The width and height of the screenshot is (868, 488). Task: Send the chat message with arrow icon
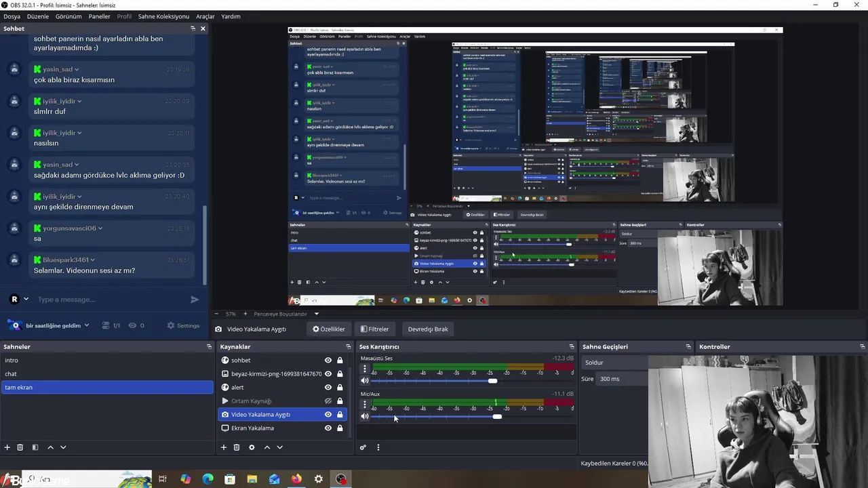(195, 300)
